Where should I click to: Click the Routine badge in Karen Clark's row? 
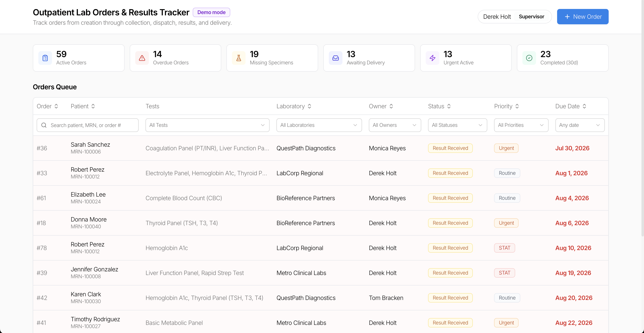click(507, 298)
